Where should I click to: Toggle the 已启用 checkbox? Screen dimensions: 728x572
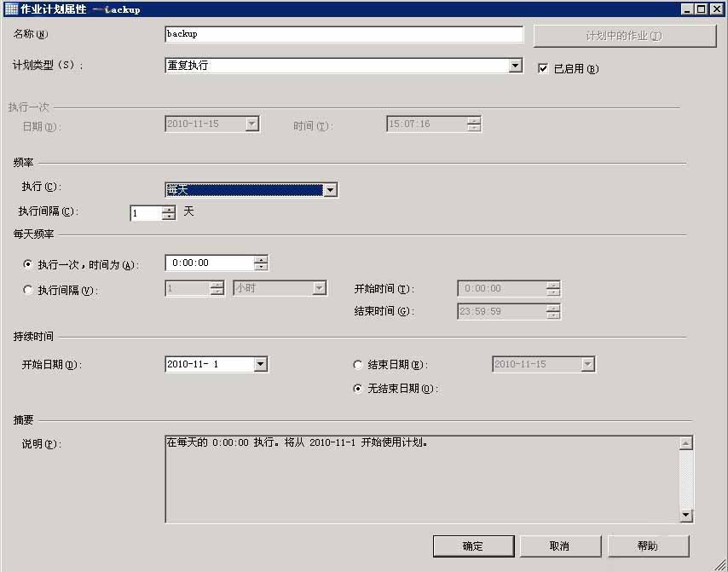click(x=543, y=69)
